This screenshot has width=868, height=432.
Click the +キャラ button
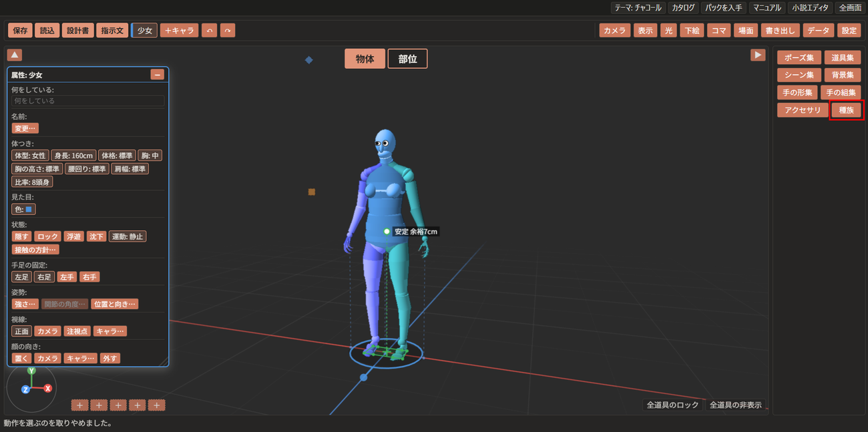coord(179,31)
